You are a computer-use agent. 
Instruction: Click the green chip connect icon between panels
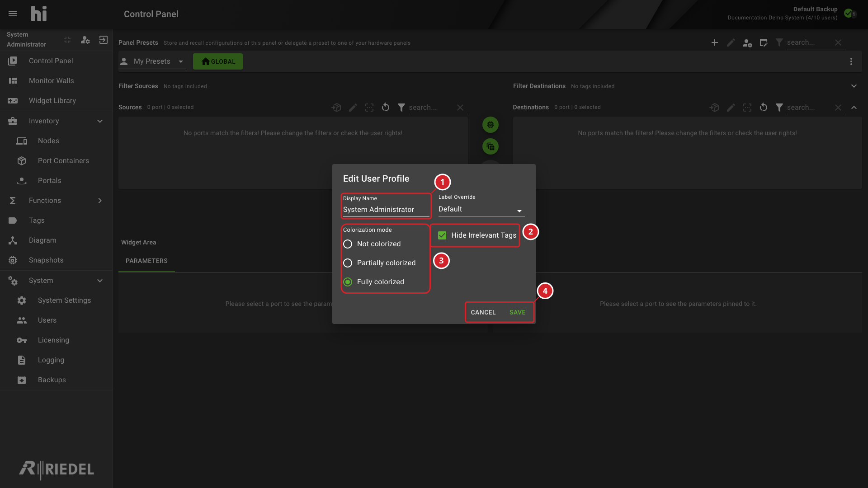click(x=491, y=125)
